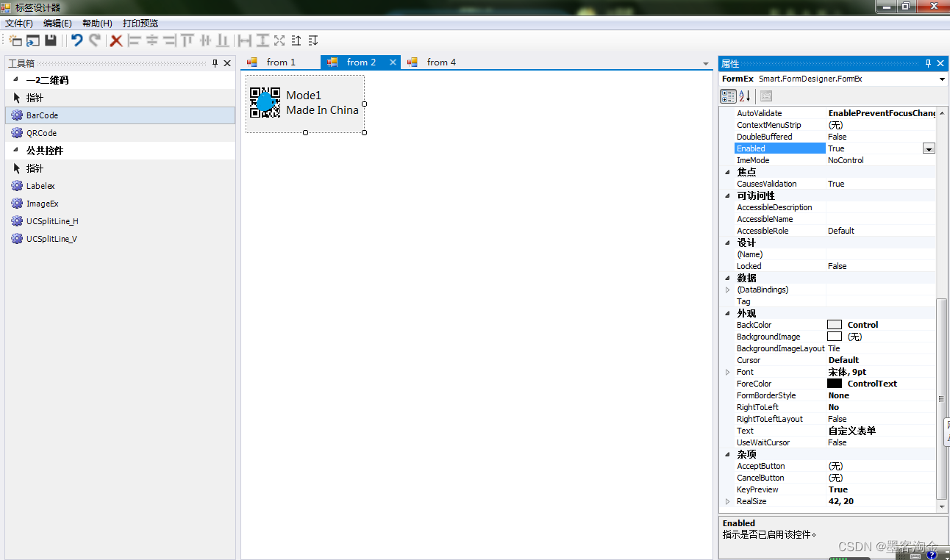Close the from 2 tab
Viewport: 950px width, 560px height.
393,62
